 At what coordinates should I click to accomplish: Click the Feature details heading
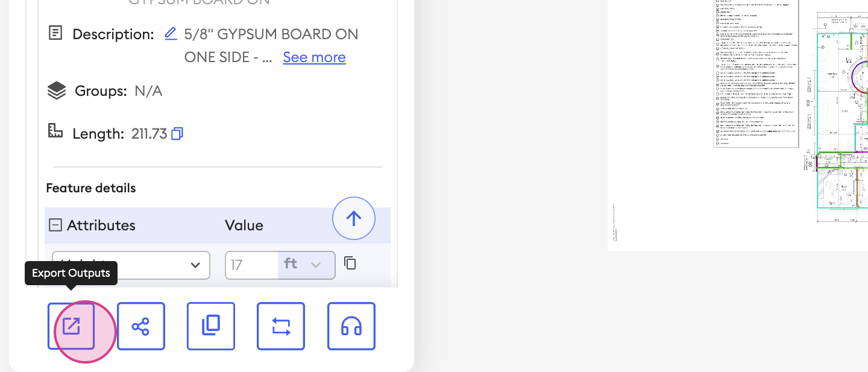pyautogui.click(x=91, y=188)
